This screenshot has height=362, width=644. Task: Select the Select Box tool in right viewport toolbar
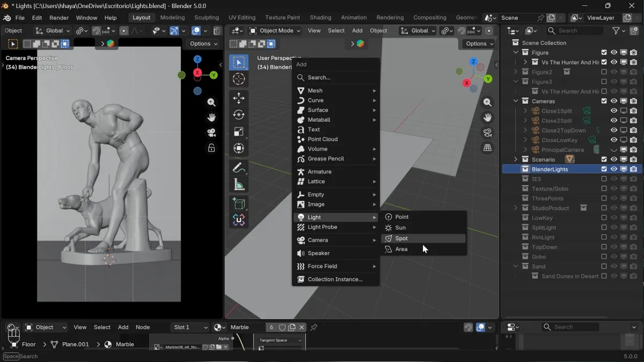click(239, 62)
